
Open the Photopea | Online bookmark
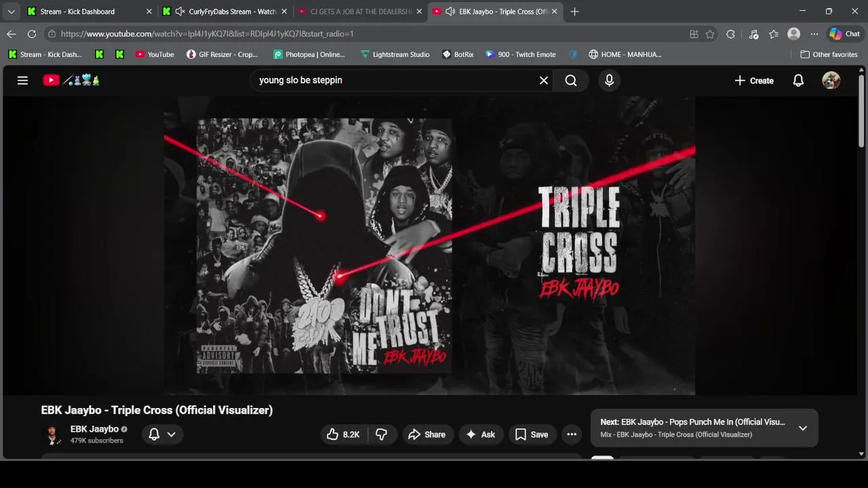(x=309, y=54)
